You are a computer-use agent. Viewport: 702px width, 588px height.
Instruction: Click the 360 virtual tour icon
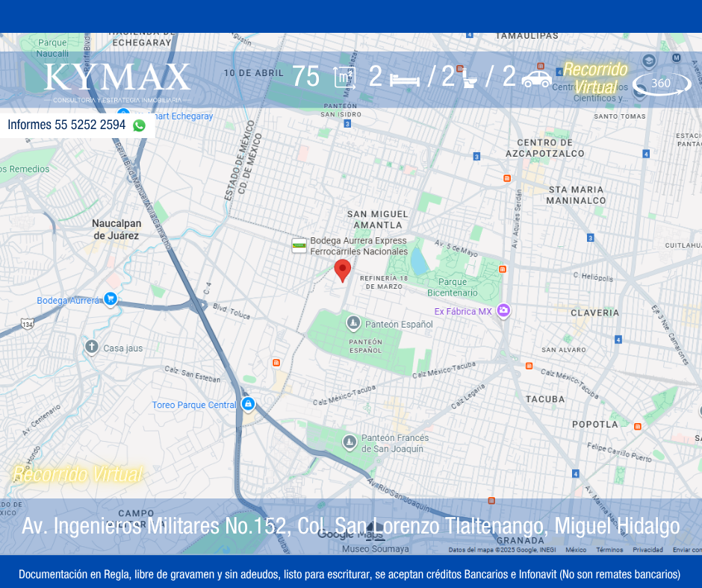point(662,84)
